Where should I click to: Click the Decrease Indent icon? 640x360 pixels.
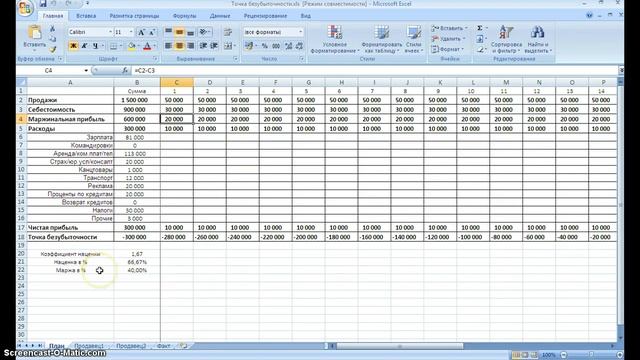[x=203, y=46]
